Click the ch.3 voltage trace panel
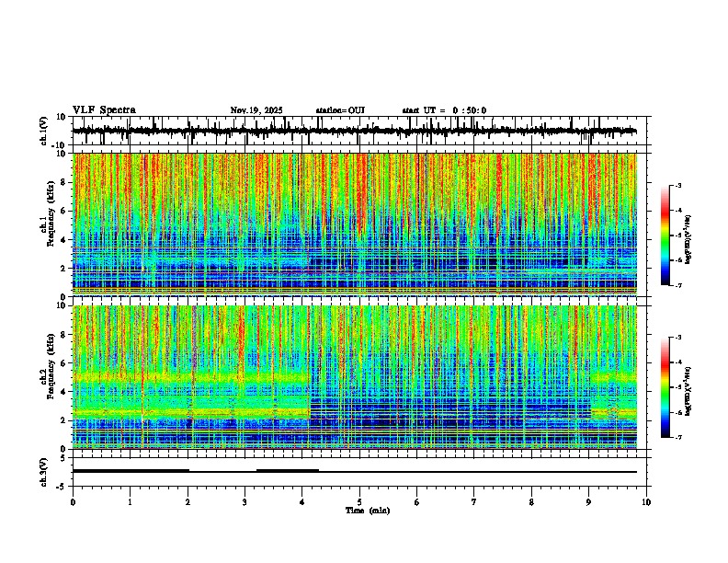 point(359,472)
